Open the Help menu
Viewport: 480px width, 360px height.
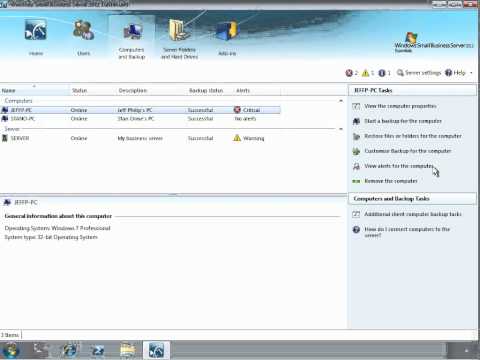coord(455,73)
